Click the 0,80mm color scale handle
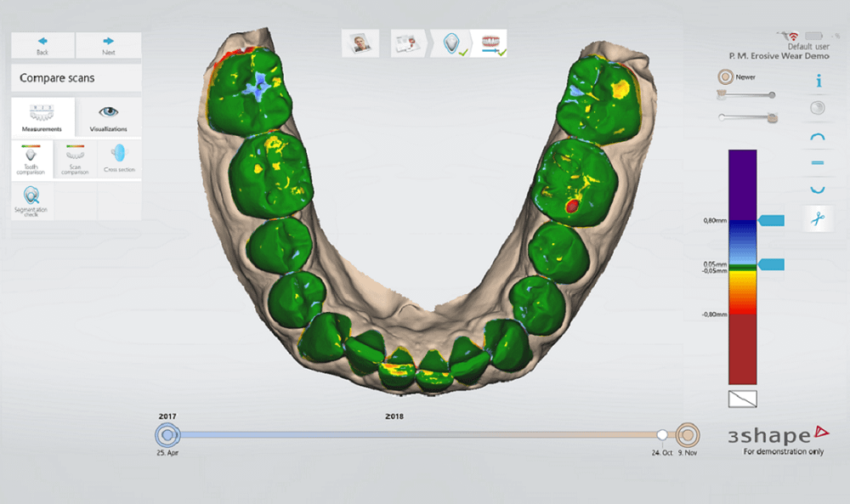Image resolution: width=850 pixels, height=504 pixels. click(769, 221)
